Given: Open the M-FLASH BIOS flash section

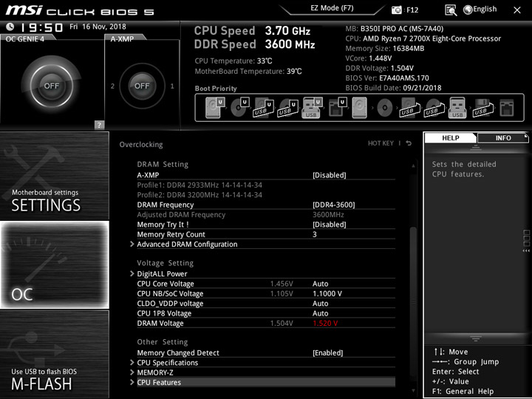Looking at the screenshot, I should pyautogui.click(x=54, y=354).
